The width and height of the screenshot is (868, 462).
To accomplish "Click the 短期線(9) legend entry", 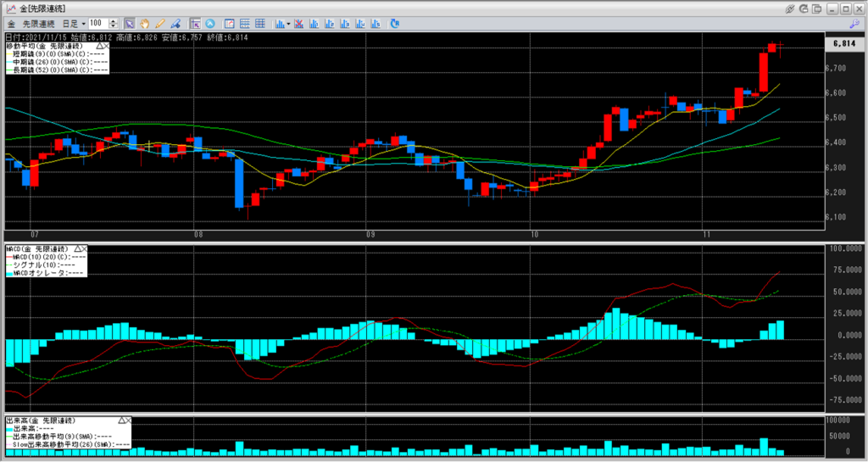I will (x=57, y=54).
